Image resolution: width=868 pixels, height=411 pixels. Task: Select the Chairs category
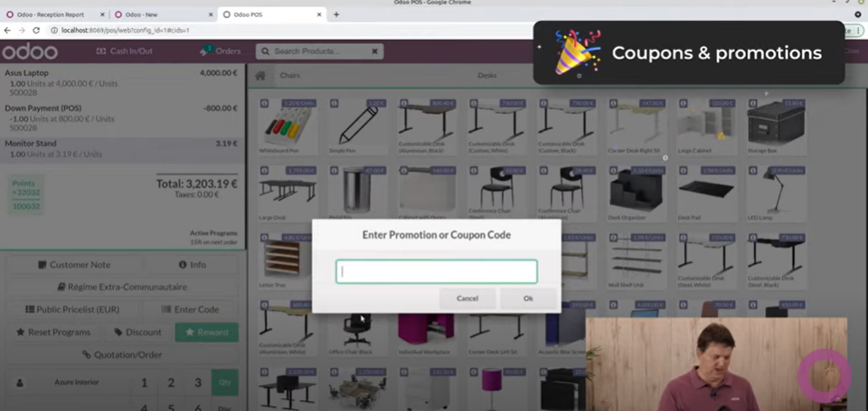click(289, 75)
